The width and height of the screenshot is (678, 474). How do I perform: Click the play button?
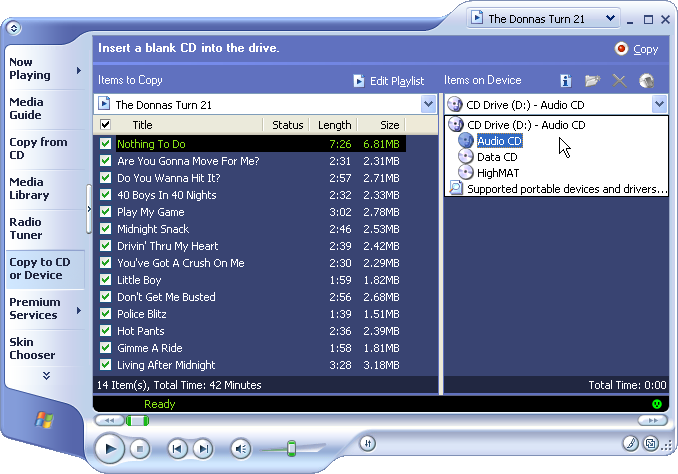pos(110,449)
